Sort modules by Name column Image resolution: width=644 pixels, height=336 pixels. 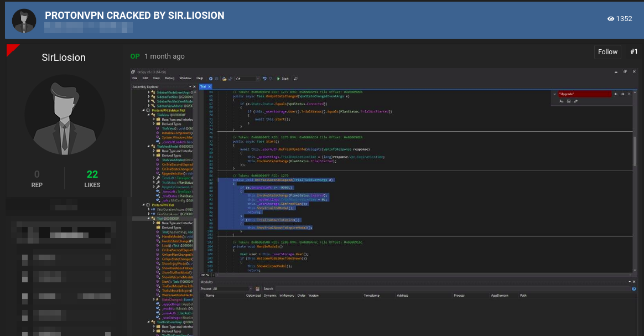(x=210, y=296)
